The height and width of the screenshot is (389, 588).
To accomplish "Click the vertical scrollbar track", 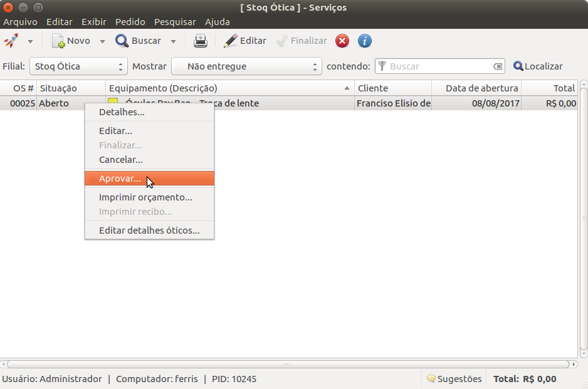I will (583, 219).
